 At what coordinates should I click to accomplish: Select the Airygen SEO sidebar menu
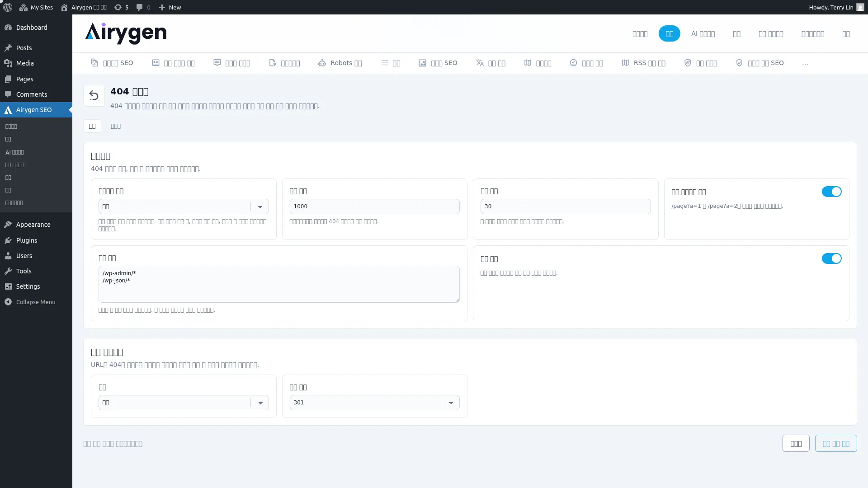pyautogui.click(x=36, y=110)
